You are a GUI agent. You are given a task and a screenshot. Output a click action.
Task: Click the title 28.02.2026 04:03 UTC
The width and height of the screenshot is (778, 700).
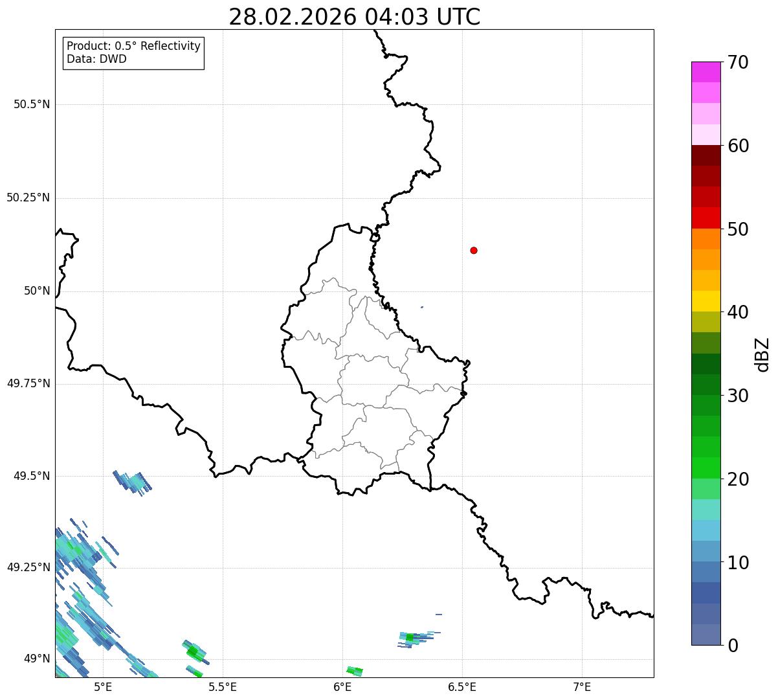tap(355, 17)
